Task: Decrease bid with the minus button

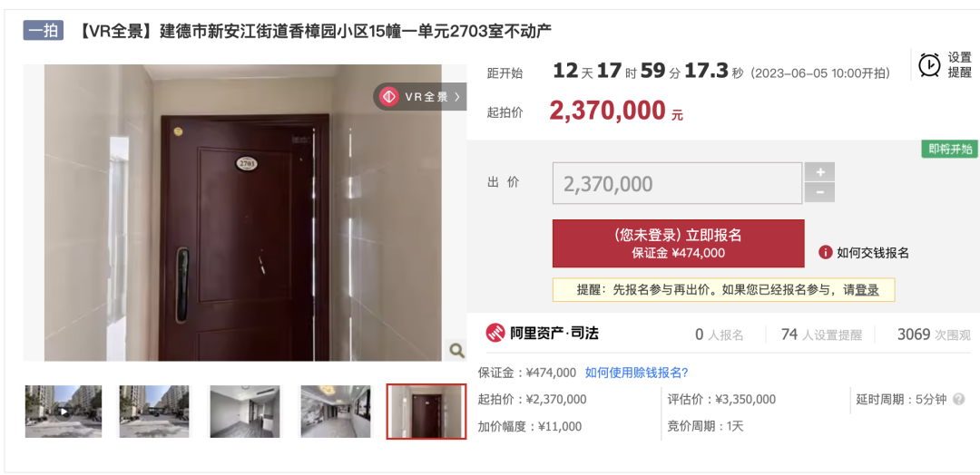Action: 819,192
